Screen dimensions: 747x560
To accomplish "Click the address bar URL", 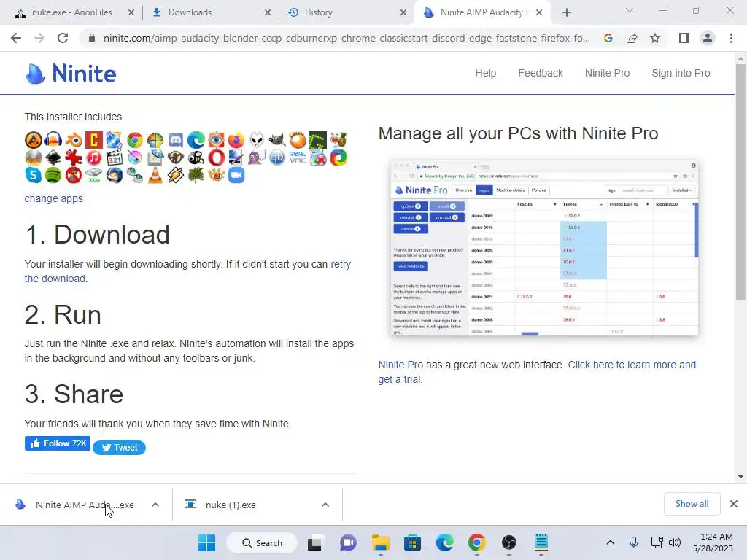I will pyautogui.click(x=347, y=38).
